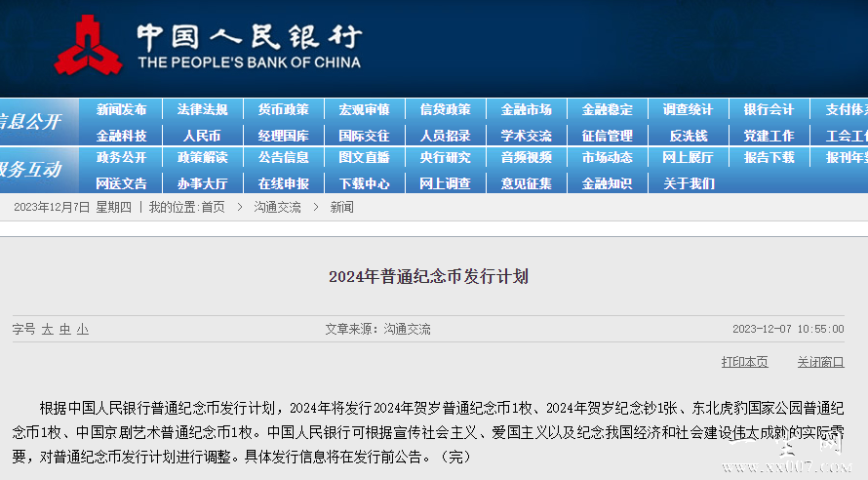Open the 金融市场 menu item

pyautogui.click(x=526, y=109)
